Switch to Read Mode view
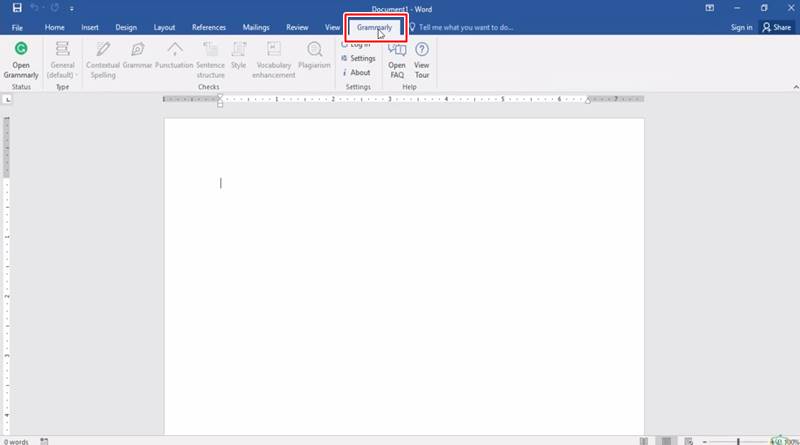Viewport: 800px width, 445px height. click(x=644, y=441)
